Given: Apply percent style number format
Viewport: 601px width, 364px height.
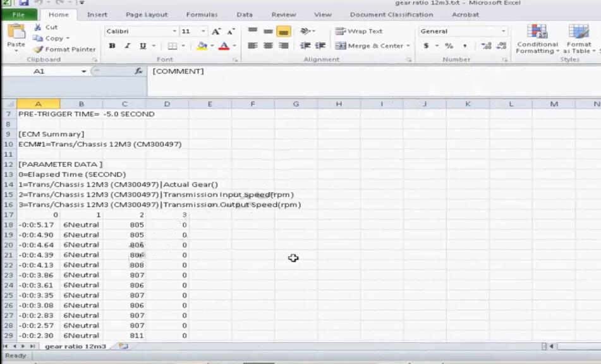Looking at the screenshot, I should pyautogui.click(x=449, y=46).
